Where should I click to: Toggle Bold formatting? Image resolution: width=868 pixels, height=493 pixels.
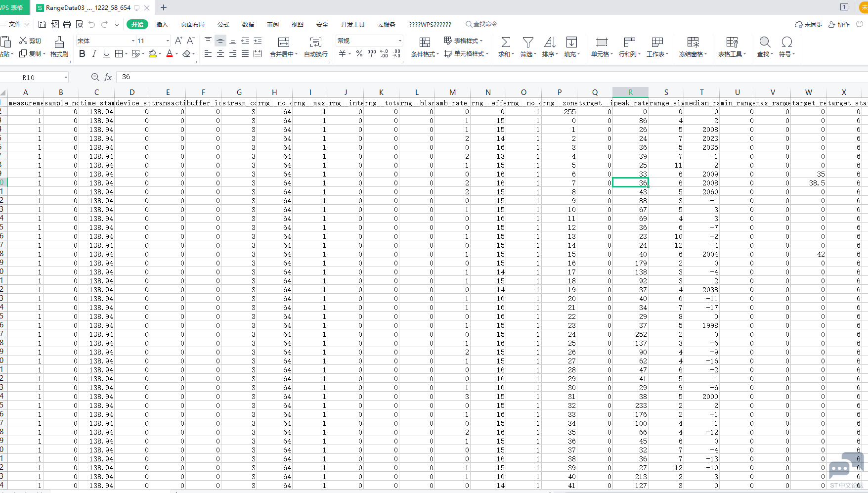[82, 53]
